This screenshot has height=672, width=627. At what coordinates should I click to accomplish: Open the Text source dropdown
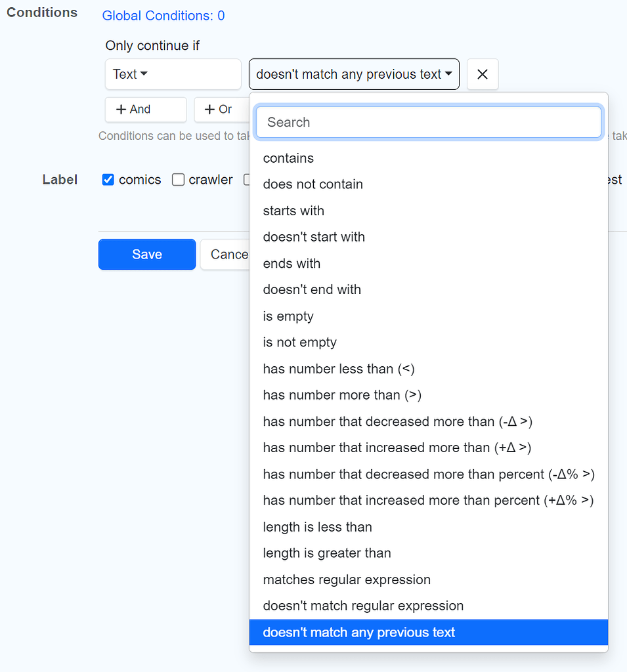point(173,74)
